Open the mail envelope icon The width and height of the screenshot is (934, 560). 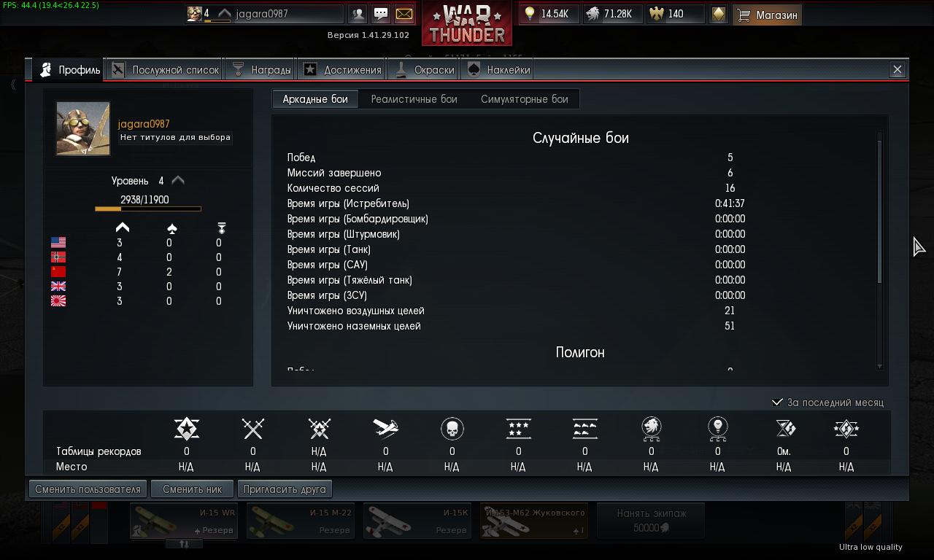point(404,14)
